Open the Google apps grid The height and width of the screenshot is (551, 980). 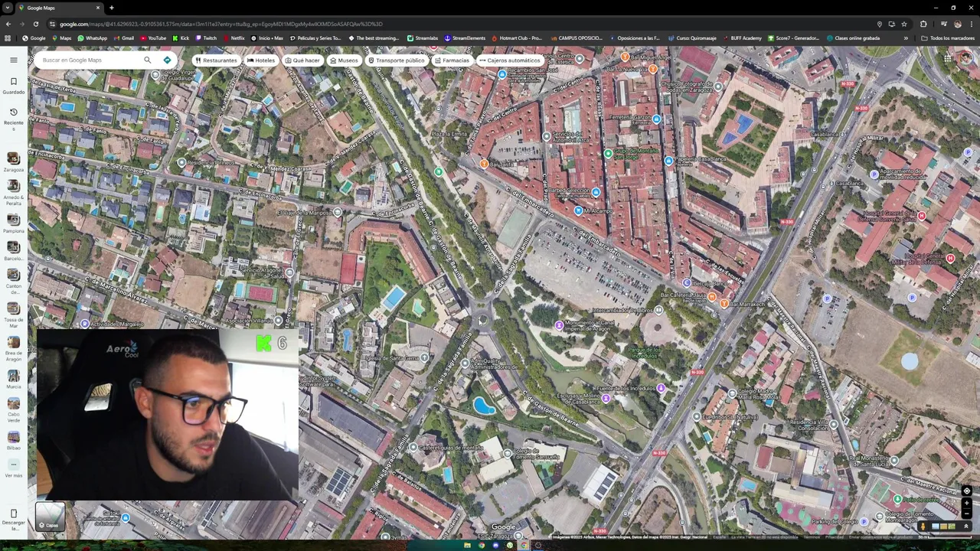click(x=947, y=58)
